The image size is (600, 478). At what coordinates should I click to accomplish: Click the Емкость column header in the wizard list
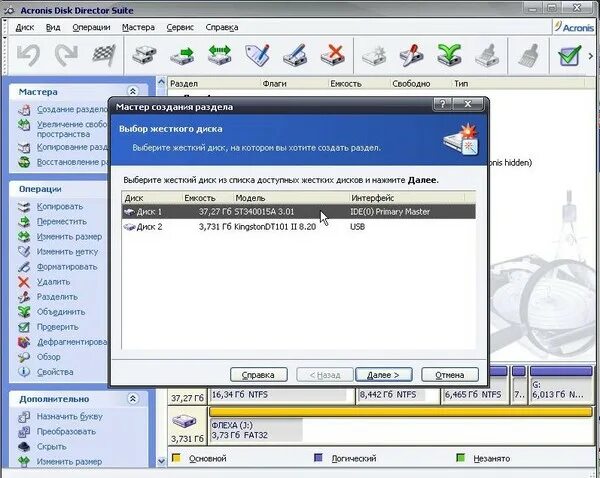point(207,198)
